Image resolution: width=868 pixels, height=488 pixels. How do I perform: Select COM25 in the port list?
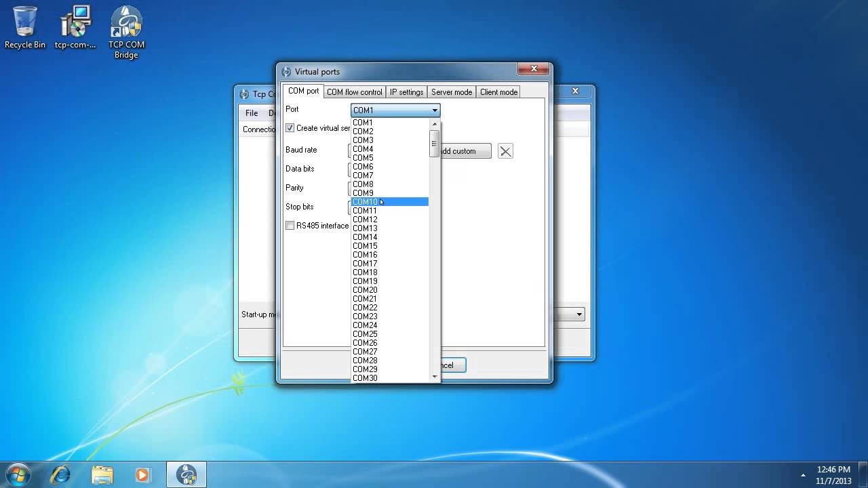[x=390, y=334]
